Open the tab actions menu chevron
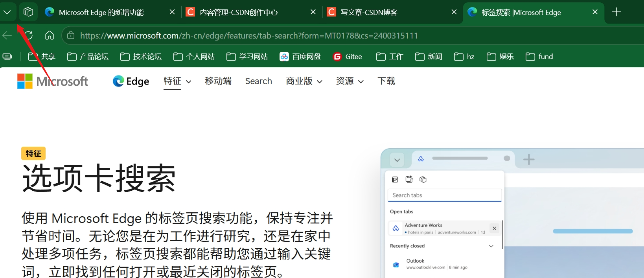This screenshot has height=278, width=644. (7, 12)
